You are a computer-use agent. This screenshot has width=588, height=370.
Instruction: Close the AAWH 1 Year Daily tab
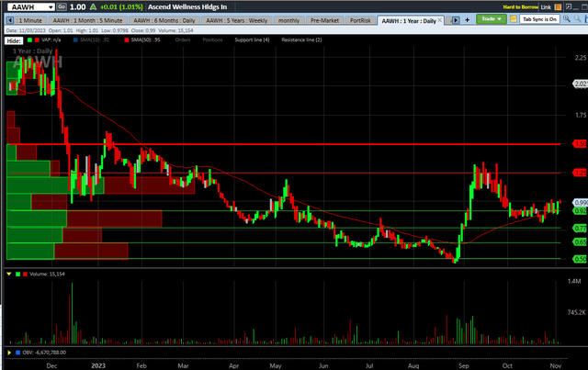point(439,20)
